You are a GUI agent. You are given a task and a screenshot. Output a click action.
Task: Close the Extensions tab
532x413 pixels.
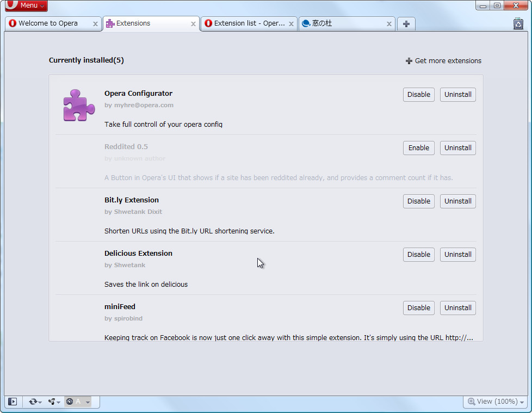tap(193, 24)
